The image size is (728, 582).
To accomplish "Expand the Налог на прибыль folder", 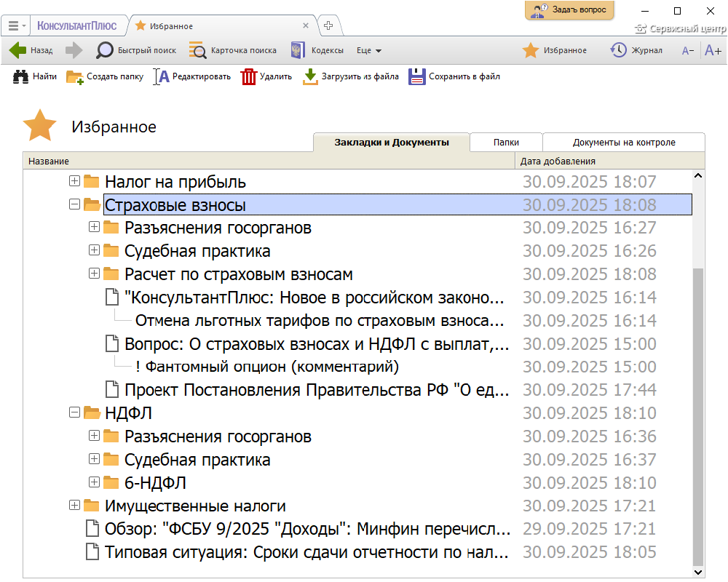I will [x=74, y=181].
